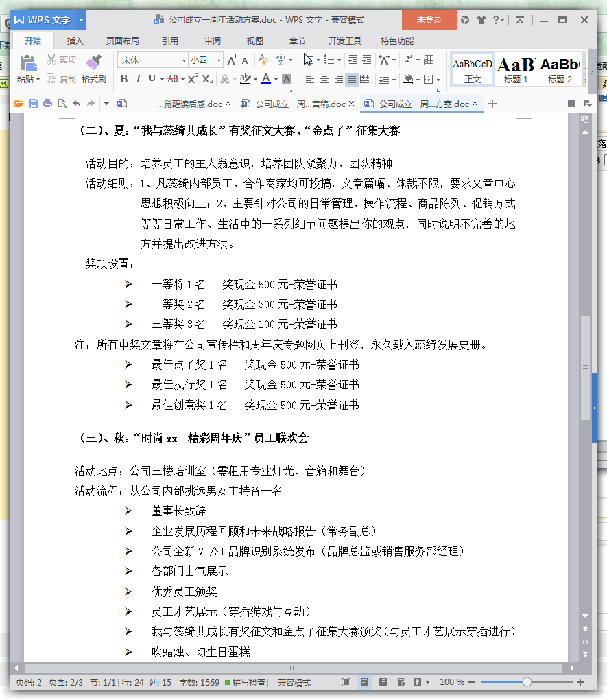
Task: Open borders dropdown arrow
Action: coord(439,80)
